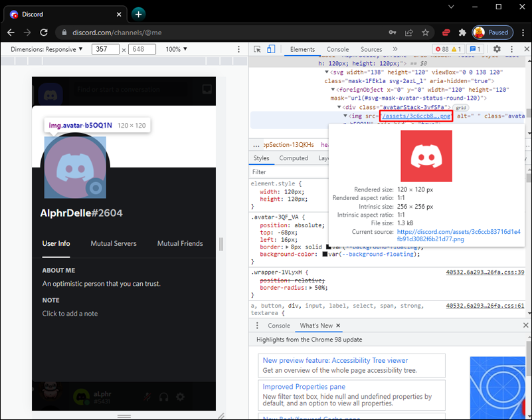This screenshot has width=532, height=420.
Task: Open the saved passwords key icon
Action: (x=393, y=33)
